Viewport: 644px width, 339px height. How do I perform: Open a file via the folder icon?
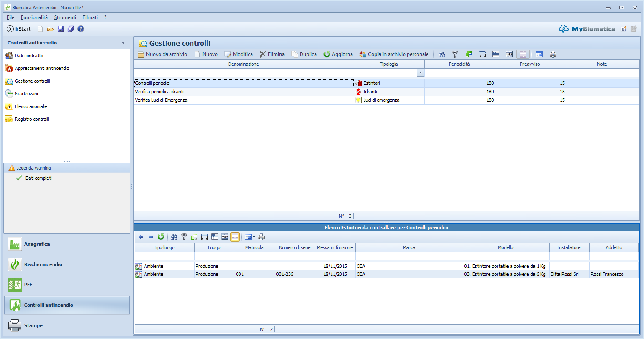coord(50,29)
